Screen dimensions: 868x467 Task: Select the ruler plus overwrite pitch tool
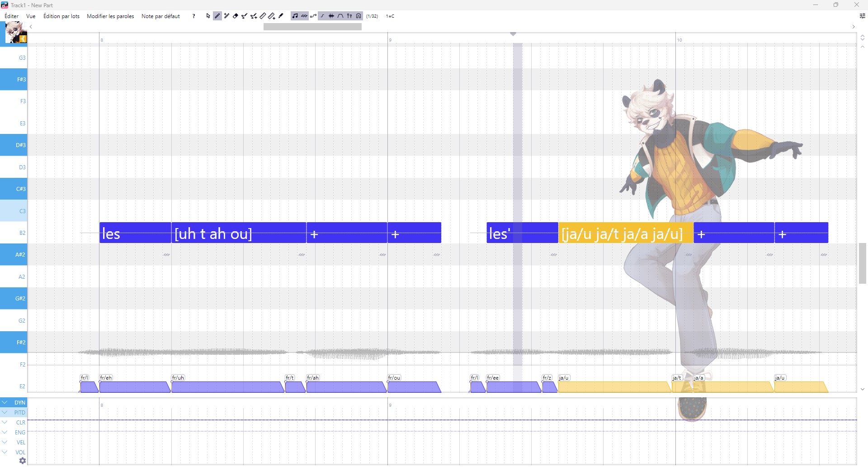click(x=272, y=16)
